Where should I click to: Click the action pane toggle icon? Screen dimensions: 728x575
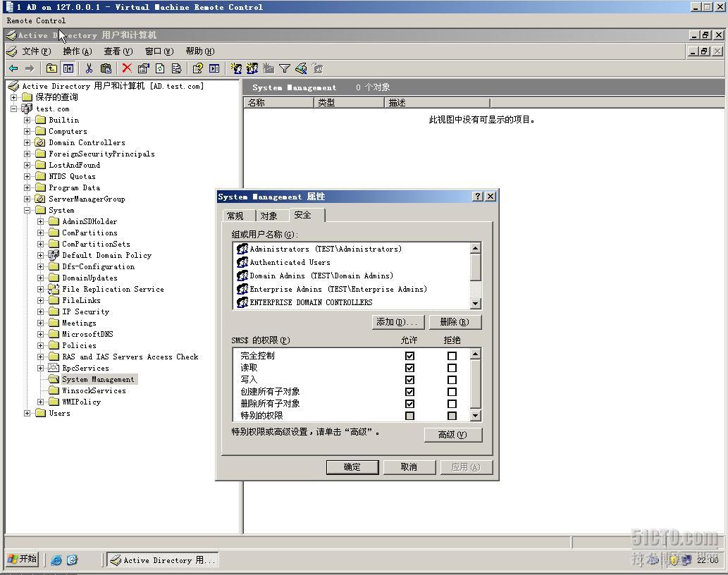pos(214,68)
